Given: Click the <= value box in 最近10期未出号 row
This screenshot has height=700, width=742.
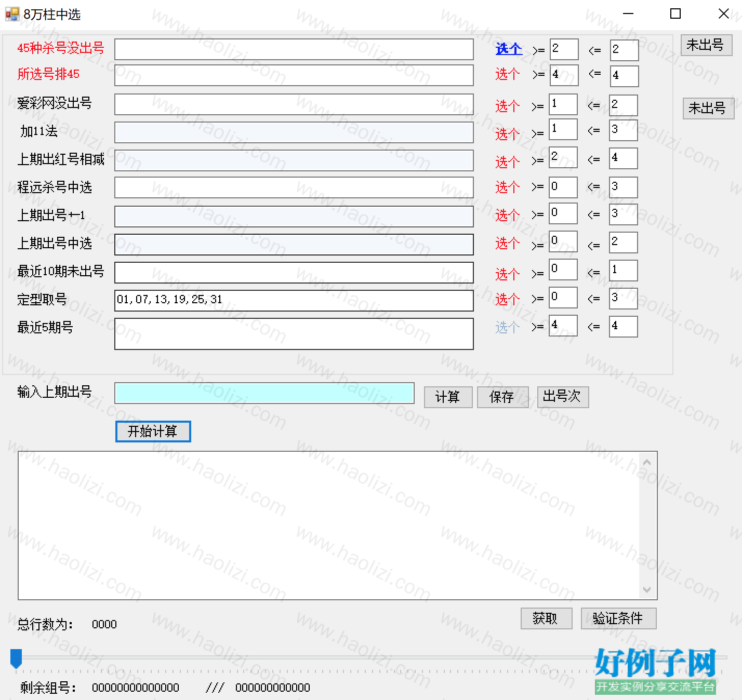Looking at the screenshot, I should (624, 271).
